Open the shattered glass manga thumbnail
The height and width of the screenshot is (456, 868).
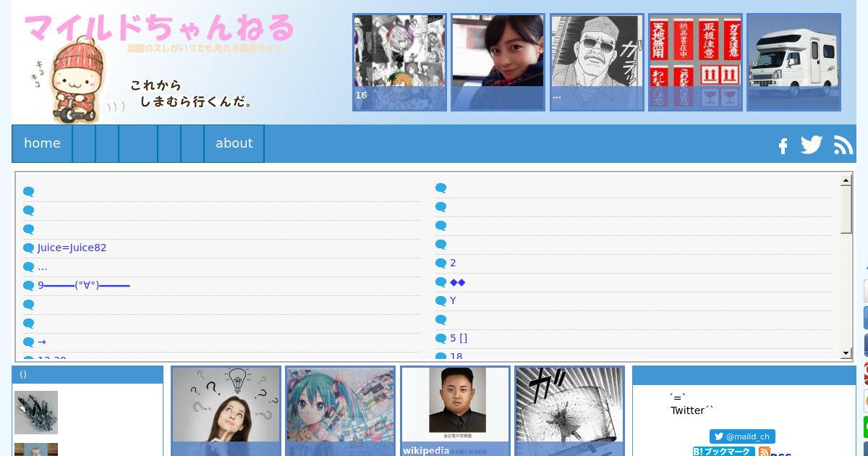[x=569, y=411]
